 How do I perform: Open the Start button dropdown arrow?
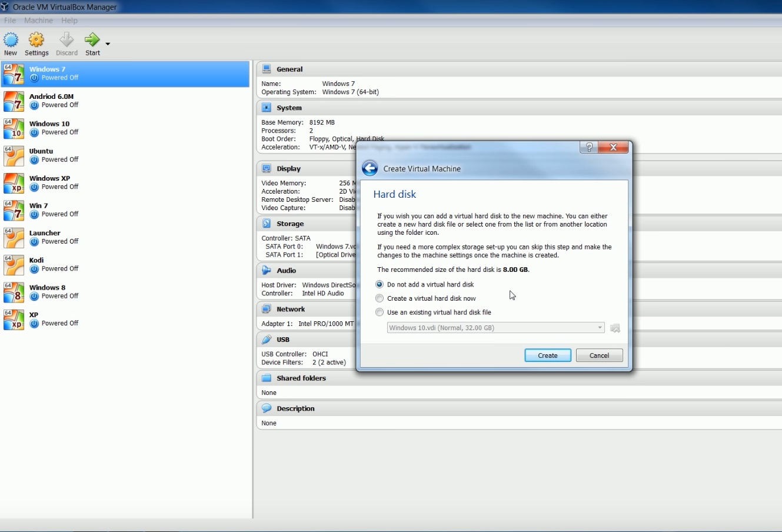click(108, 44)
